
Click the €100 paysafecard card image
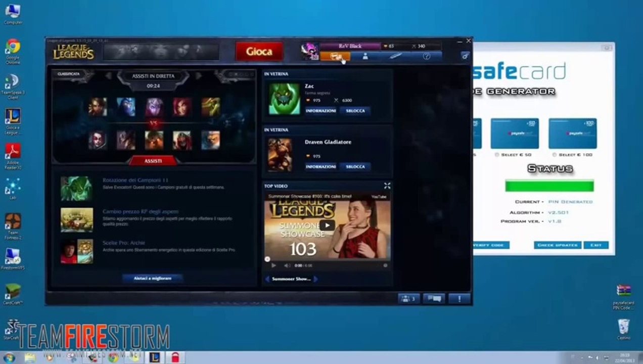(573, 133)
